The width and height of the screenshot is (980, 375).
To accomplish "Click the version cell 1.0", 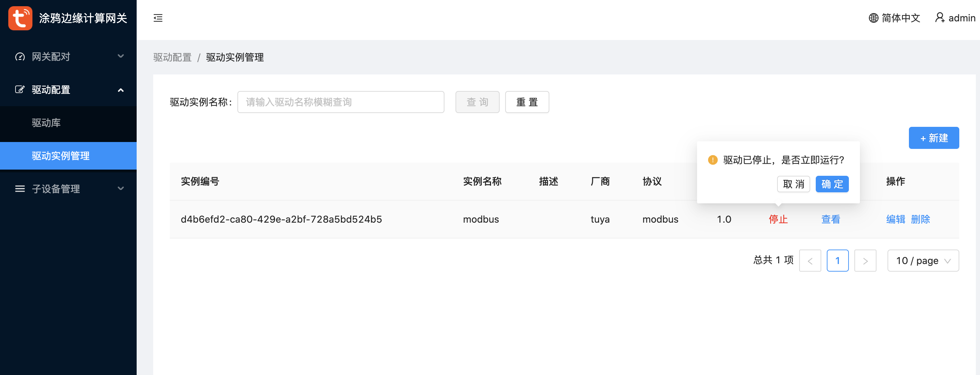I will (724, 219).
